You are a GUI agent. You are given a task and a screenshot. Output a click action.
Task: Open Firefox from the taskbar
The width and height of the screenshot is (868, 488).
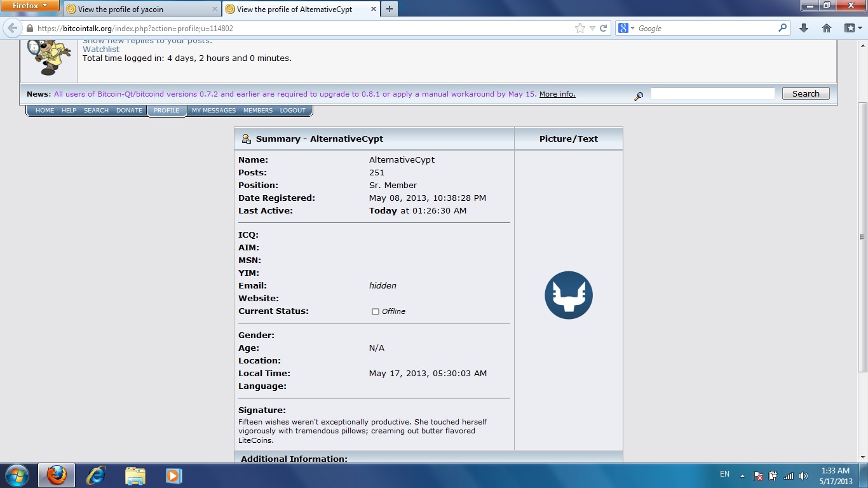point(57,475)
